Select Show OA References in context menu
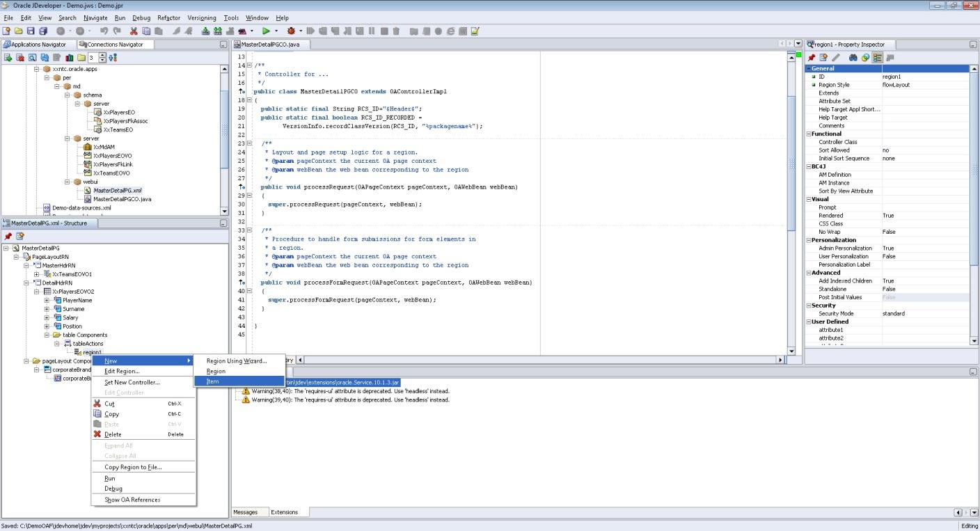The height and width of the screenshot is (531, 980). pos(143,500)
